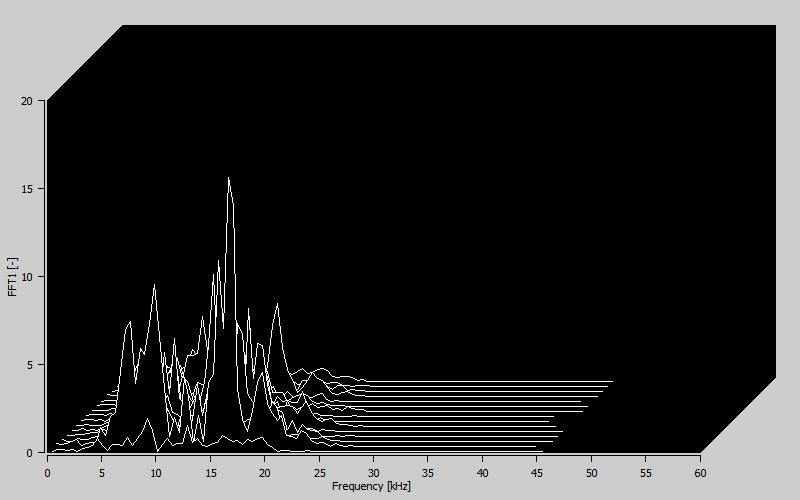The width and height of the screenshot is (800, 500).
Task: Click the 60 tick on frequency axis
Action: click(x=700, y=472)
